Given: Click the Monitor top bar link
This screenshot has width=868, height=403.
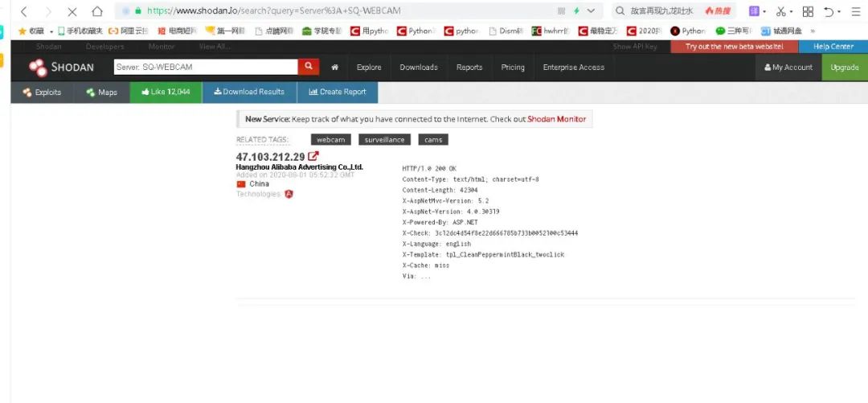Looking at the screenshot, I should pyautogui.click(x=162, y=47).
